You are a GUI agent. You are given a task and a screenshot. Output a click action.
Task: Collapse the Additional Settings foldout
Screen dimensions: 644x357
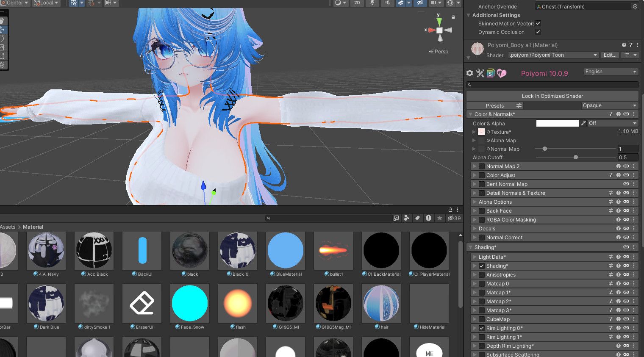coord(469,15)
